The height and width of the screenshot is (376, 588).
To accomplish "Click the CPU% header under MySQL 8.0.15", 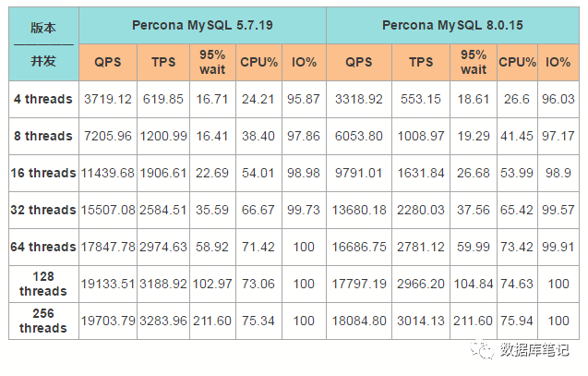I will click(x=517, y=62).
